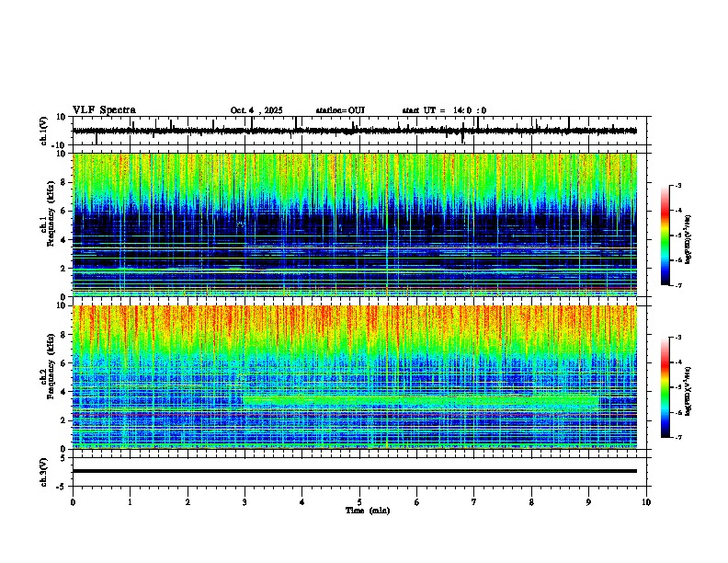Click the "-7" tick on ch.1 colorbar
Screen dimensions: 728x563
678,285
